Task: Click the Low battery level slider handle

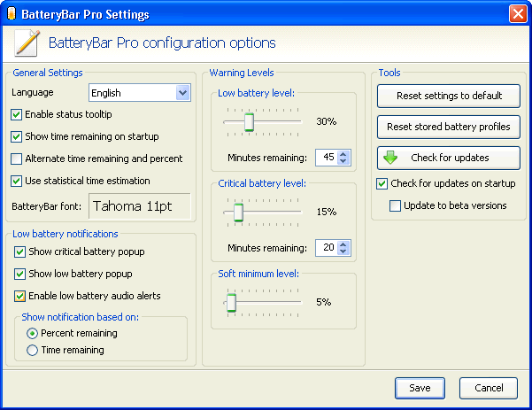Action: (249, 122)
